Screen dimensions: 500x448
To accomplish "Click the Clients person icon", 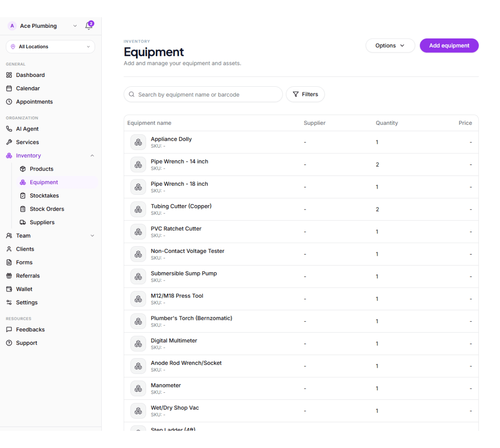I will (9, 249).
